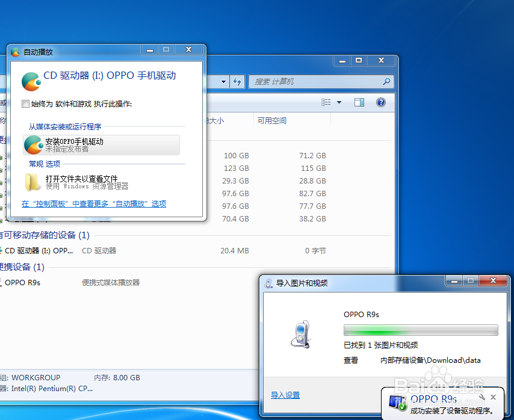This screenshot has width=514, height=420.
Task: Click the 成功安装了设备驱动程序 notification text
Action: pyautogui.click(x=452, y=410)
